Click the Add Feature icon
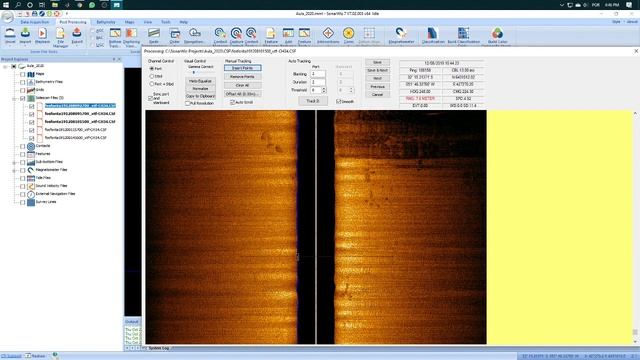The width and height of the screenshot is (640, 360). (x=288, y=33)
